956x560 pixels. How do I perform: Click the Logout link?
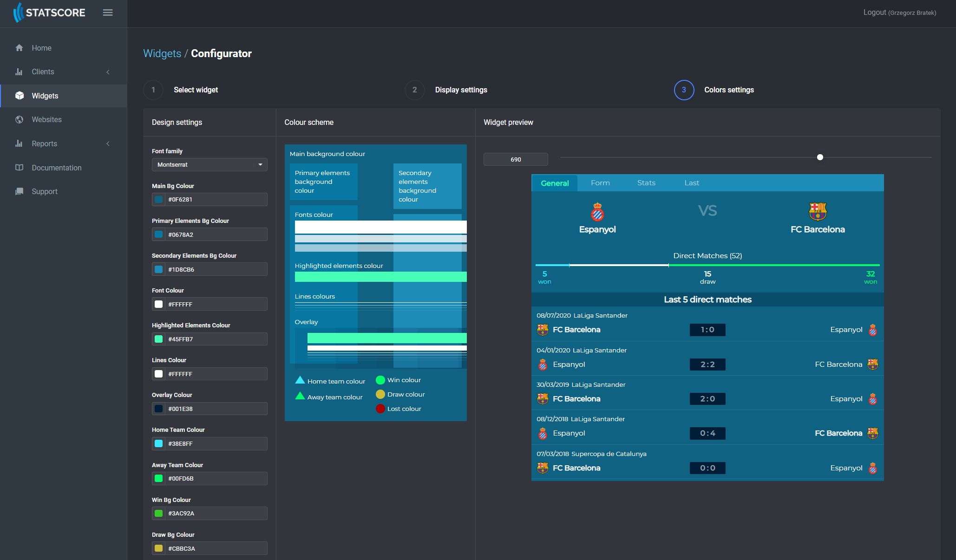(x=900, y=13)
